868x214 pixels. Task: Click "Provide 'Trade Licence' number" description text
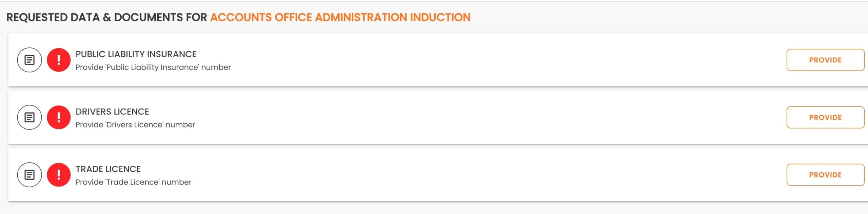(134, 182)
